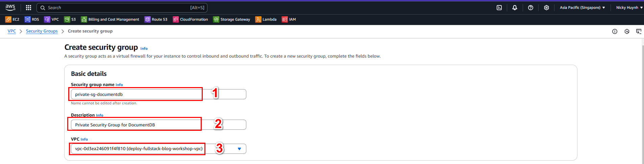
Task: Open the help question mark menu
Action: point(530,7)
